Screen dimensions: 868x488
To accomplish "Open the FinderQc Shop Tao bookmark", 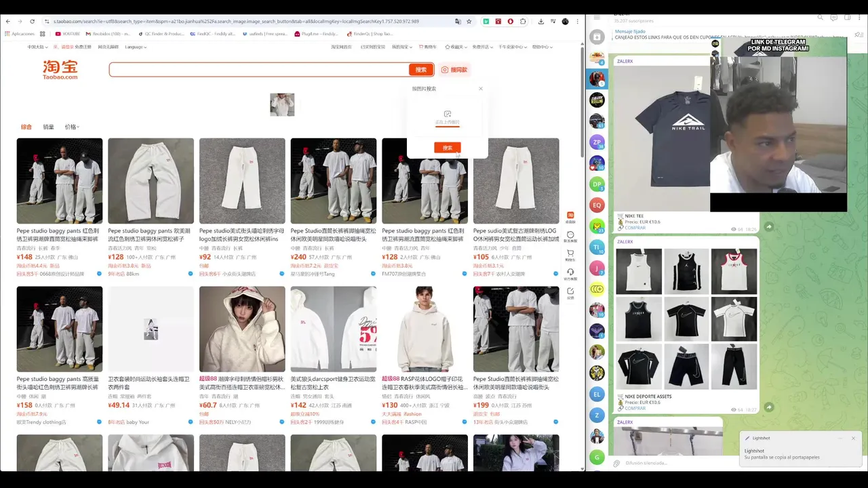I will [370, 33].
